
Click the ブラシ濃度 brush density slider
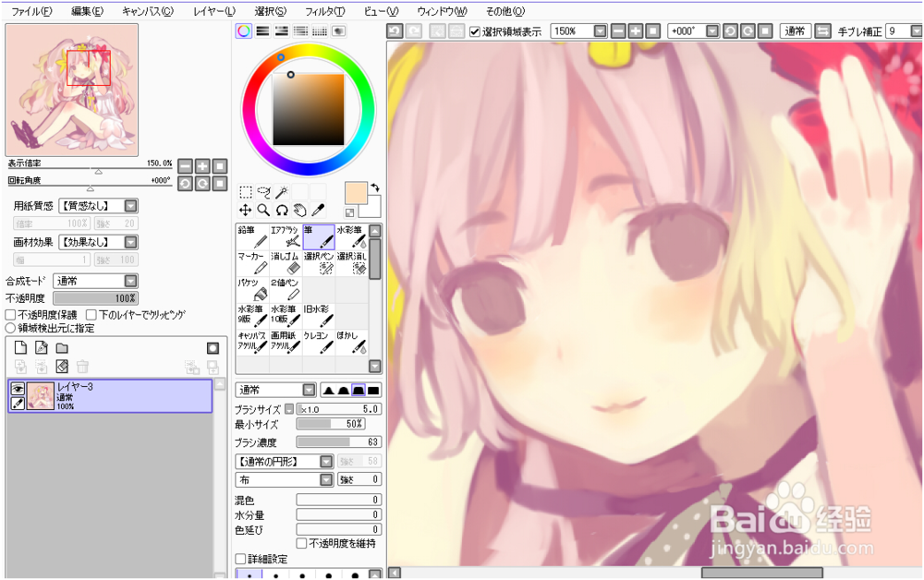(x=339, y=441)
